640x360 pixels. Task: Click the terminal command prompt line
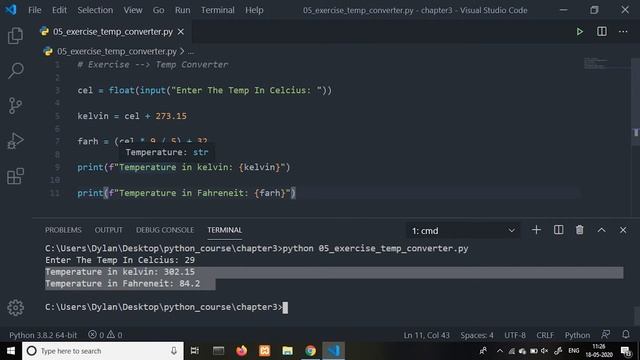167,307
